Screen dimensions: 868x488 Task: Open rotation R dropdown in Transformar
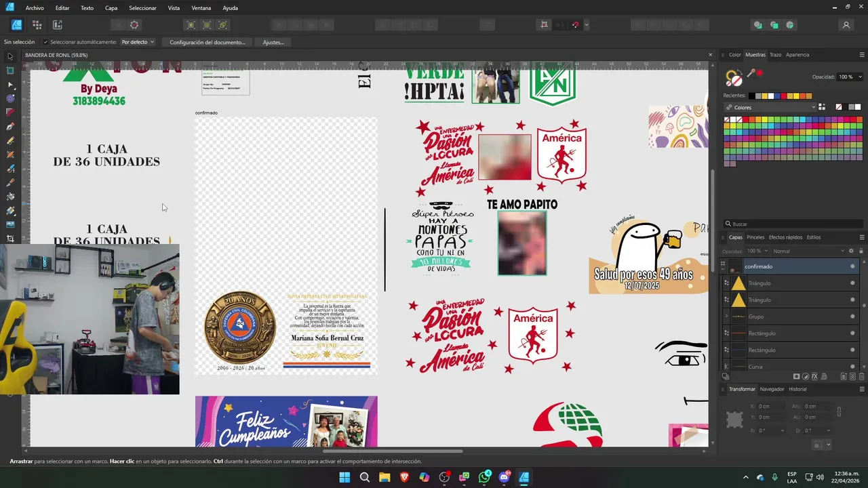[782, 430]
